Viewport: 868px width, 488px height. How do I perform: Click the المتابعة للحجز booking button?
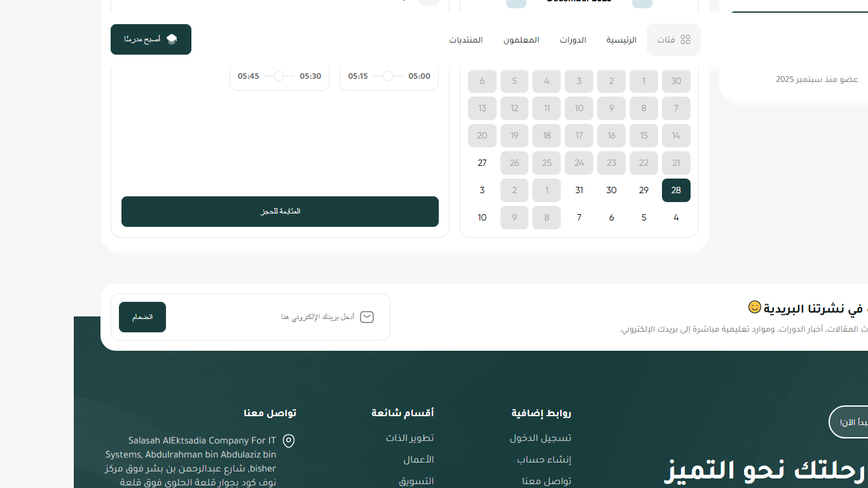coord(280,212)
